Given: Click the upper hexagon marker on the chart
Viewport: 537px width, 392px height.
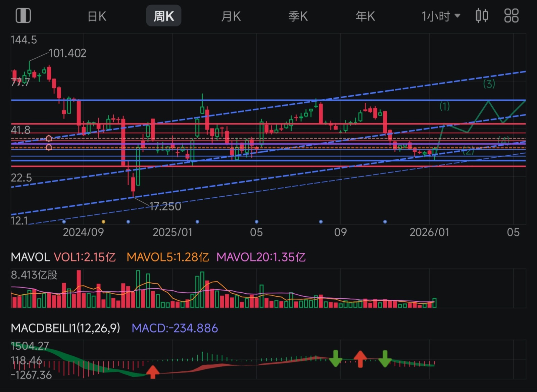Looking at the screenshot, I should 49,138.
